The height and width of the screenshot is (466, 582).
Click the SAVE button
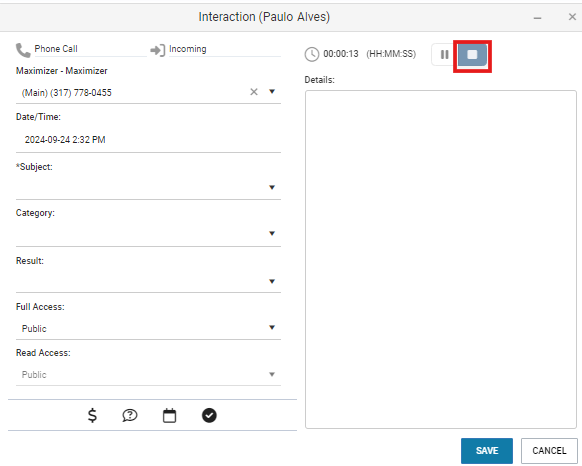pyautogui.click(x=487, y=451)
